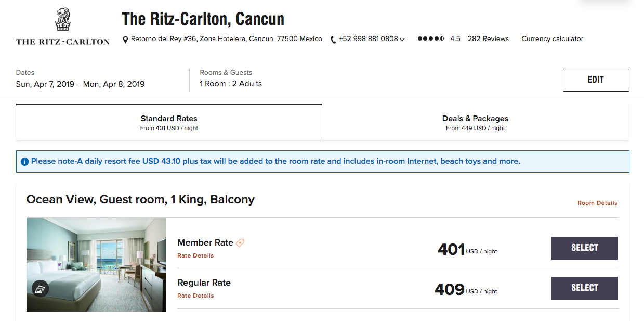Click the map pin address icon
The image size is (644, 321).
point(125,40)
